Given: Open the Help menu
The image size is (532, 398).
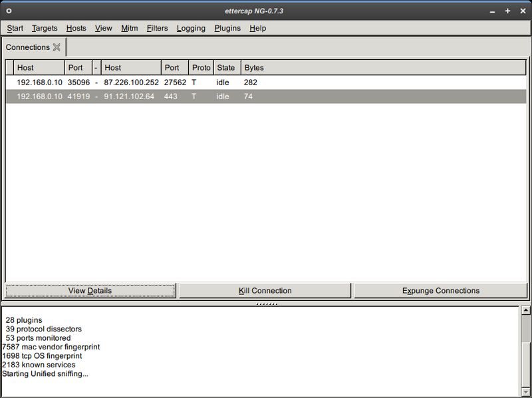Looking at the screenshot, I should (x=257, y=28).
